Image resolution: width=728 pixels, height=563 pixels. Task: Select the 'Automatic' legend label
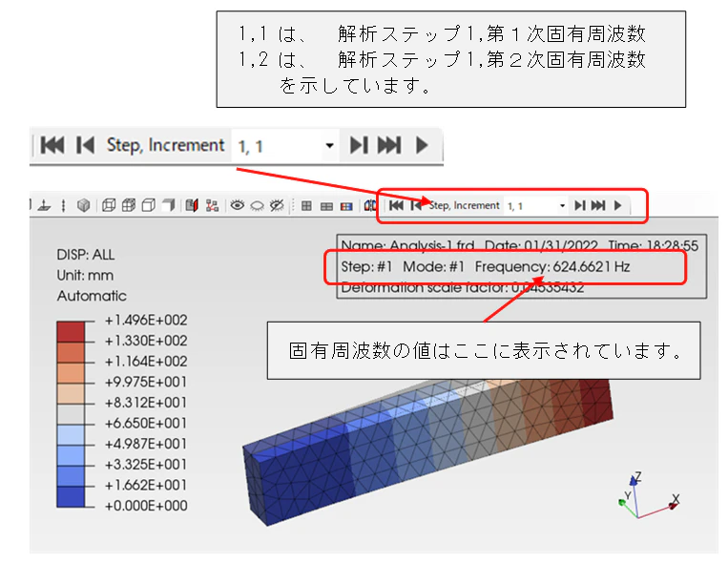[x=92, y=296]
